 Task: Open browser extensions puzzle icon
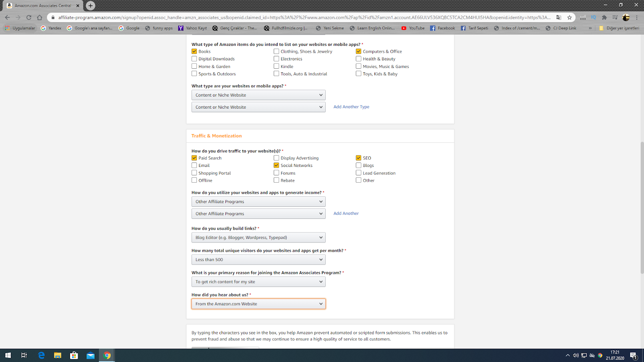point(604,17)
